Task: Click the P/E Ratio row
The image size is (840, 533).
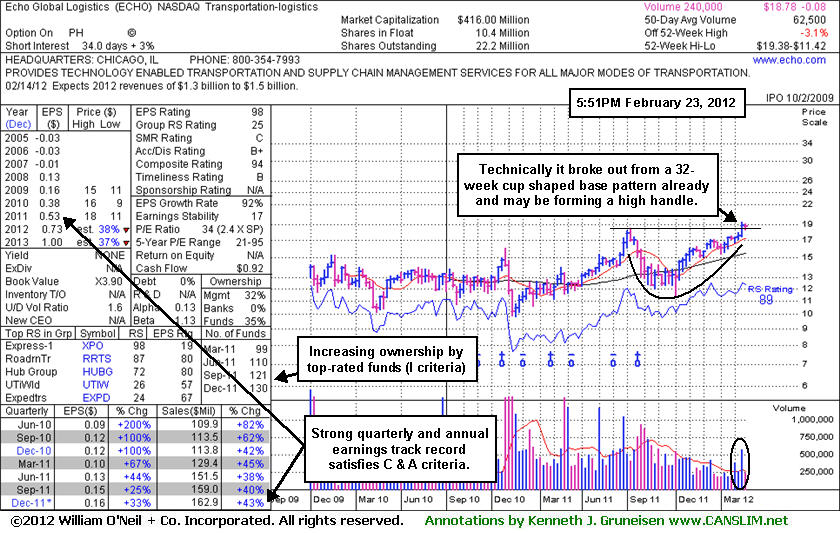Action: (x=199, y=229)
